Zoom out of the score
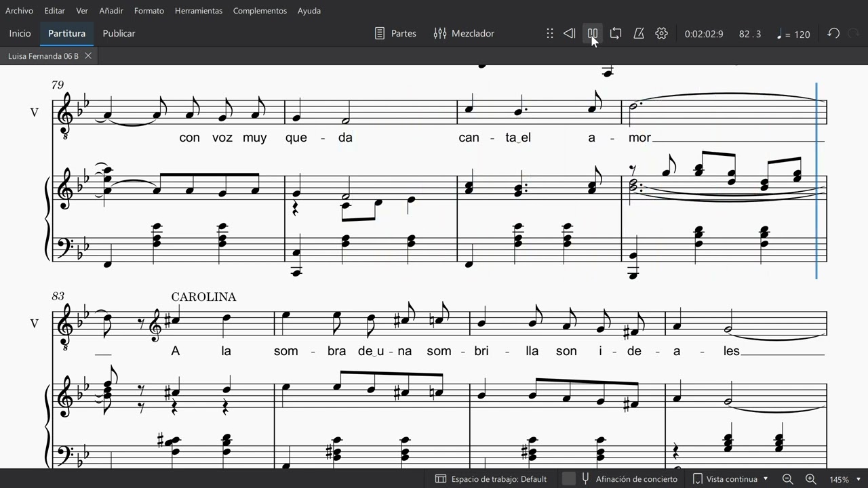This screenshot has width=868, height=488. coord(788,479)
